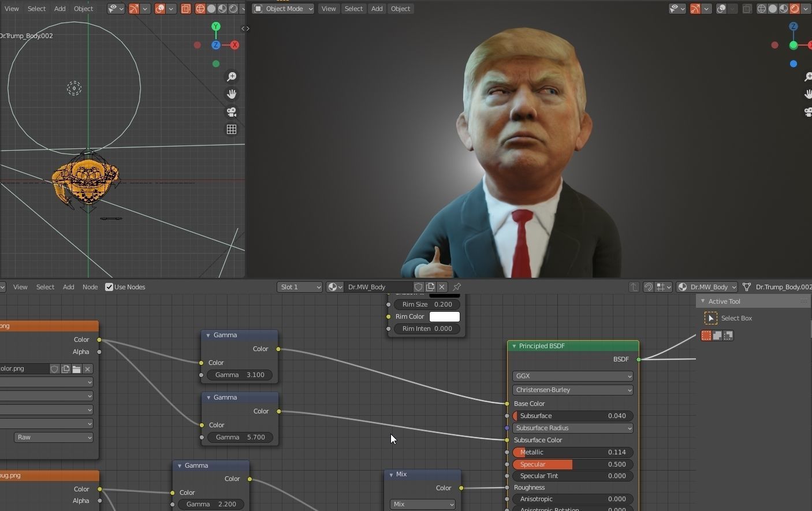Image resolution: width=812 pixels, height=511 pixels.
Task: Toggle X-ray icon in left viewport header
Action: [x=186, y=9]
